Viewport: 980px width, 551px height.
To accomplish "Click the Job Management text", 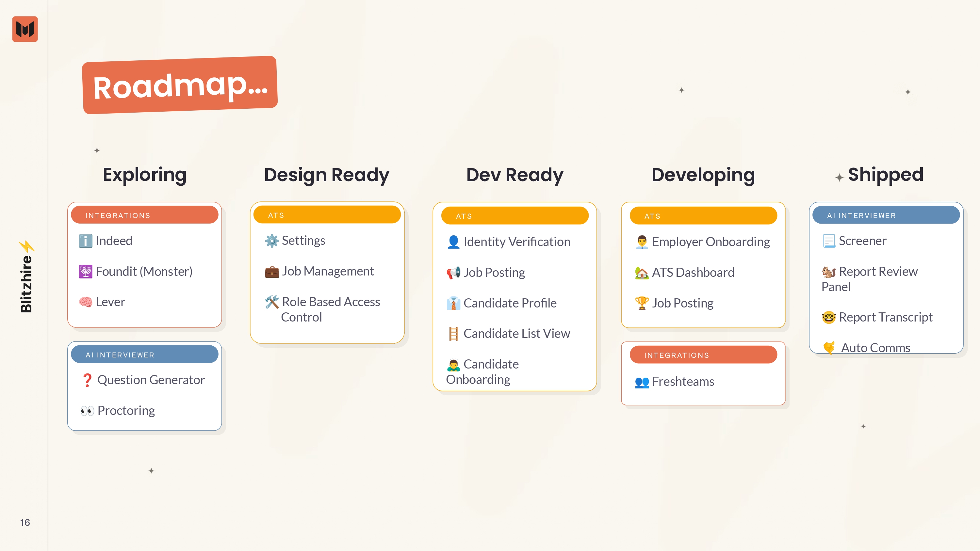I will [328, 271].
